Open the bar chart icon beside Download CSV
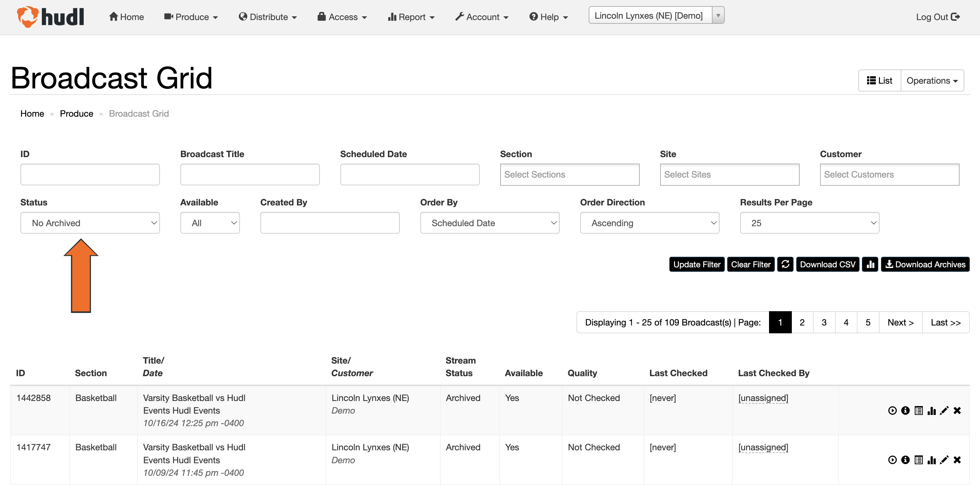Screen dimensions: 980x485 (x=870, y=264)
